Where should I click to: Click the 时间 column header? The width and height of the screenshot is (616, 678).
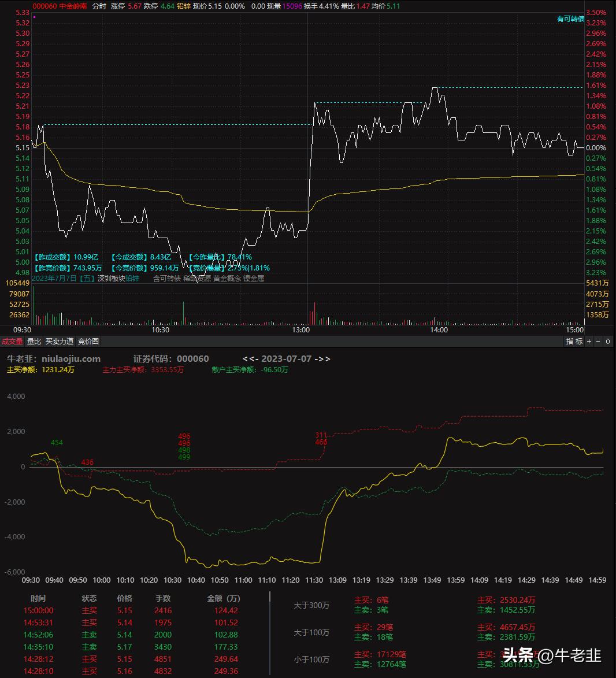click(38, 598)
